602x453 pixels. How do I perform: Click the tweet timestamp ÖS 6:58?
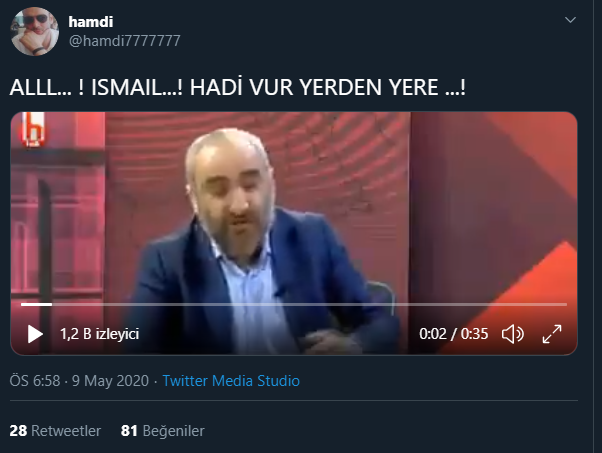point(35,381)
